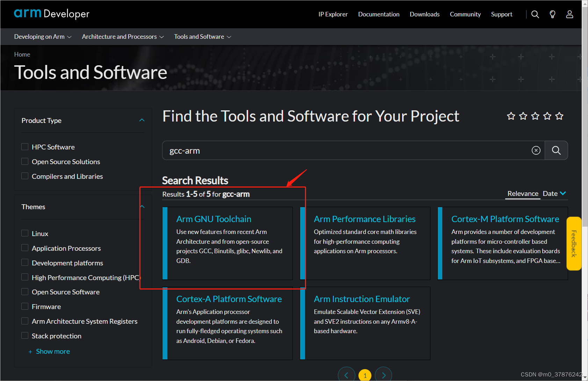Open the user account icon
Image resolution: width=588 pixels, height=381 pixels.
pos(569,14)
